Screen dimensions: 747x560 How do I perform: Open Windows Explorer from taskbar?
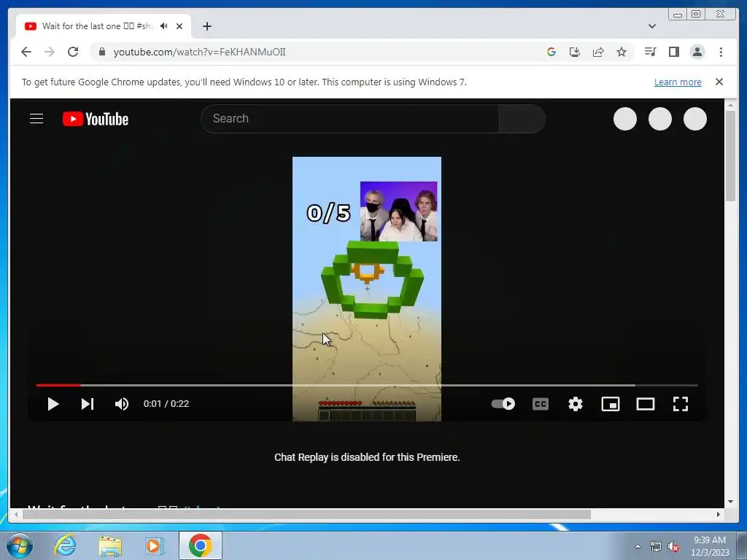coord(110,545)
